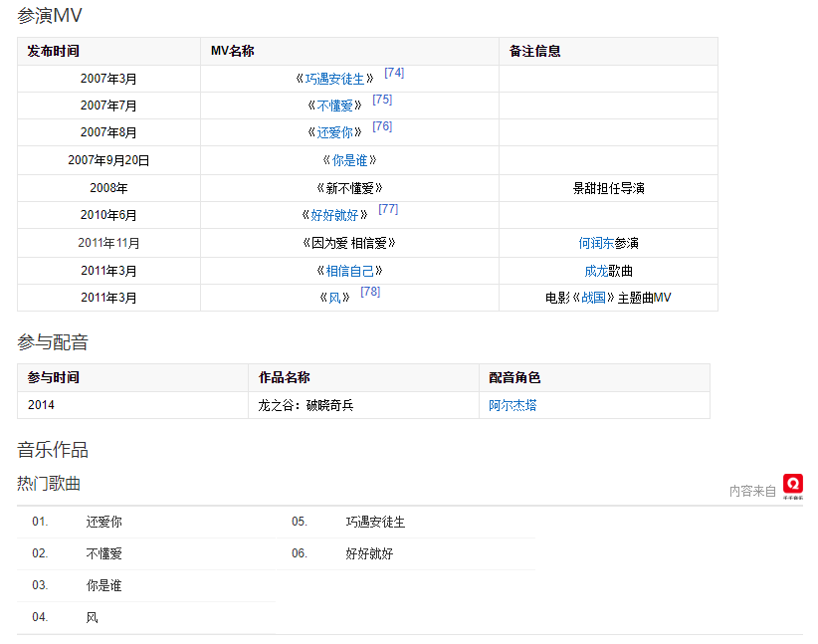Select hot song 03 你是谁 in list
Screen dimensions: 818x644
(104, 585)
